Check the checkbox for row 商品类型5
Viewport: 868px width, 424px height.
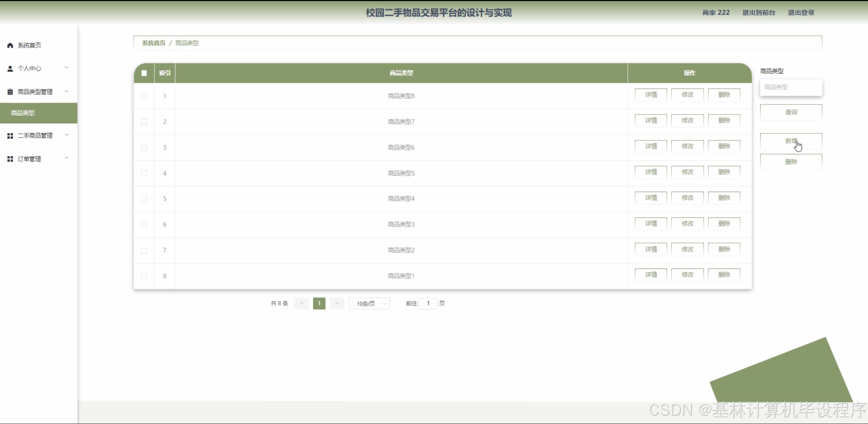[144, 173]
